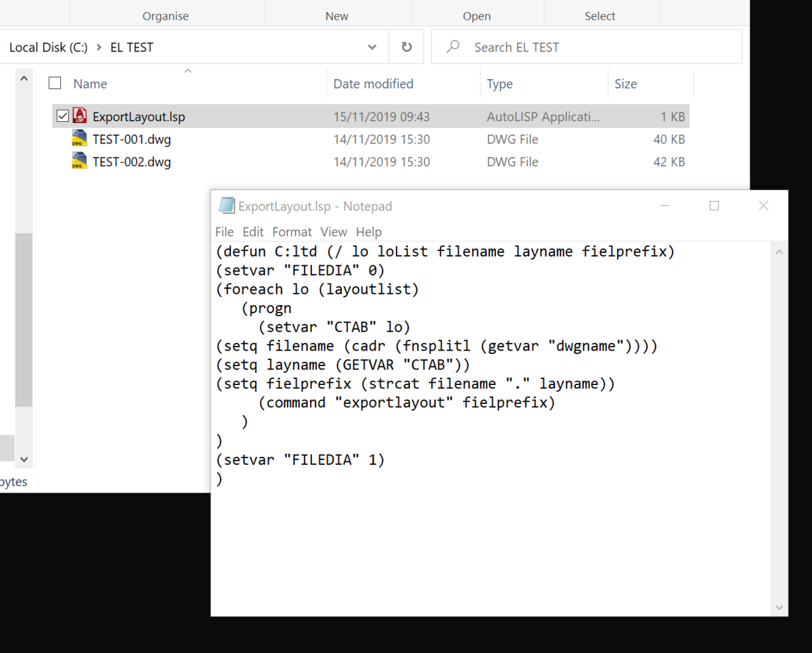Open the Notepad File menu
Screen dimensions: 812x653
[224, 231]
